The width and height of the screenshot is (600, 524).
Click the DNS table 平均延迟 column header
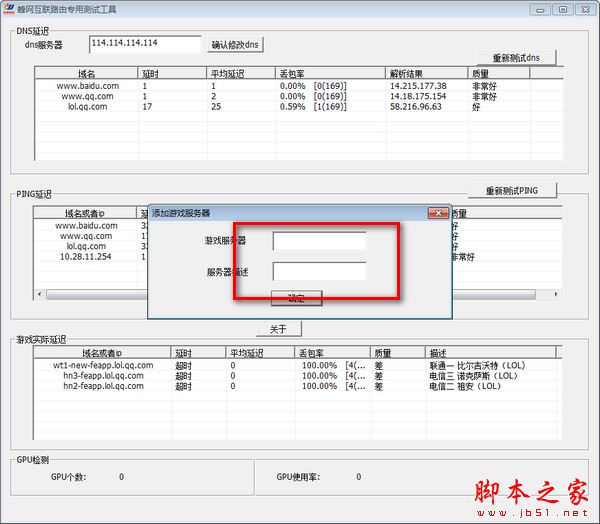point(241,73)
